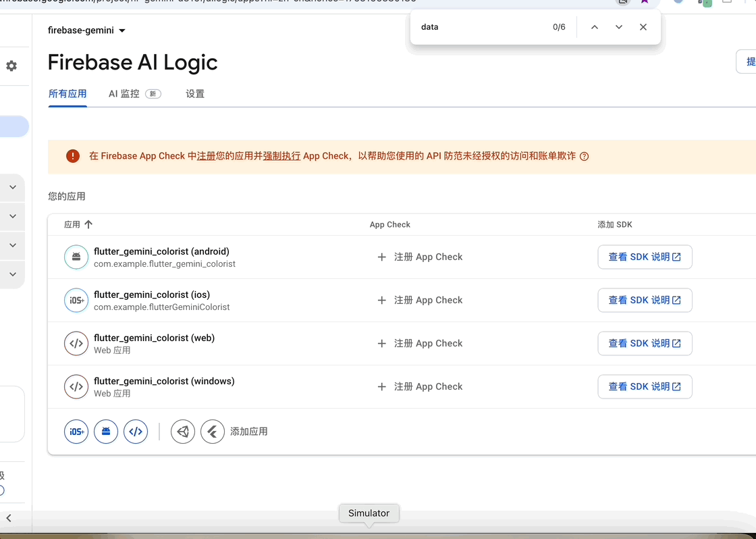Screen dimensions: 756x539
Task: Click plus icon for web 注册 App Check
Action: coord(382,344)
